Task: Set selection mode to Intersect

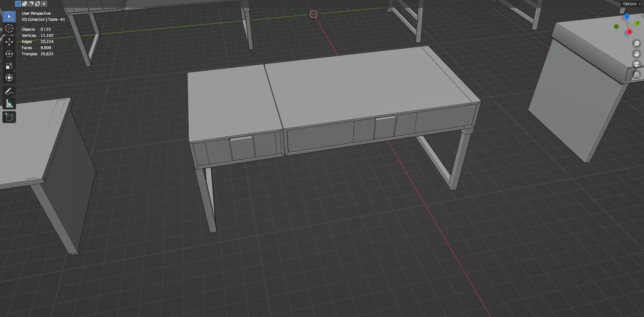Action: tap(44, 4)
